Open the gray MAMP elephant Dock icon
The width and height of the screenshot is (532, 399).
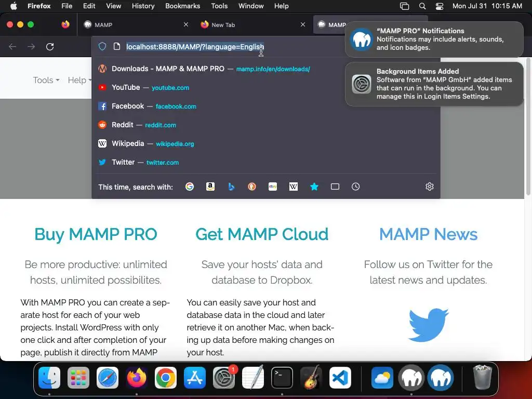(411, 378)
